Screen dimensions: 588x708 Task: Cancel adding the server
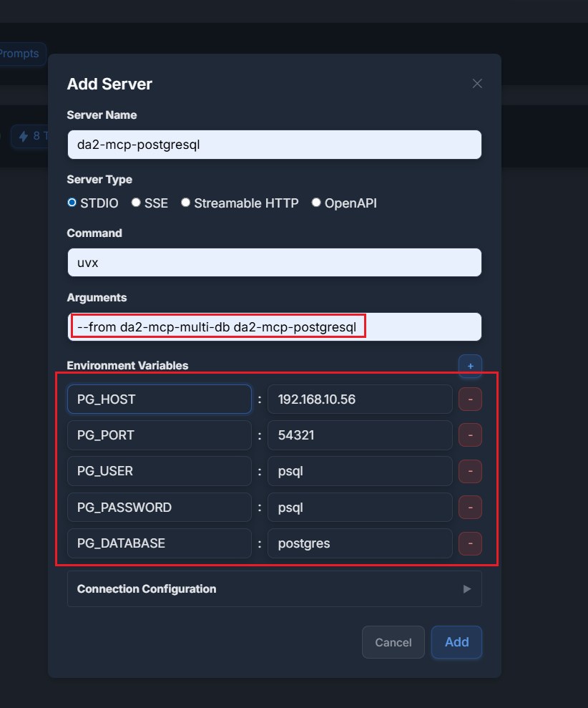(x=393, y=642)
